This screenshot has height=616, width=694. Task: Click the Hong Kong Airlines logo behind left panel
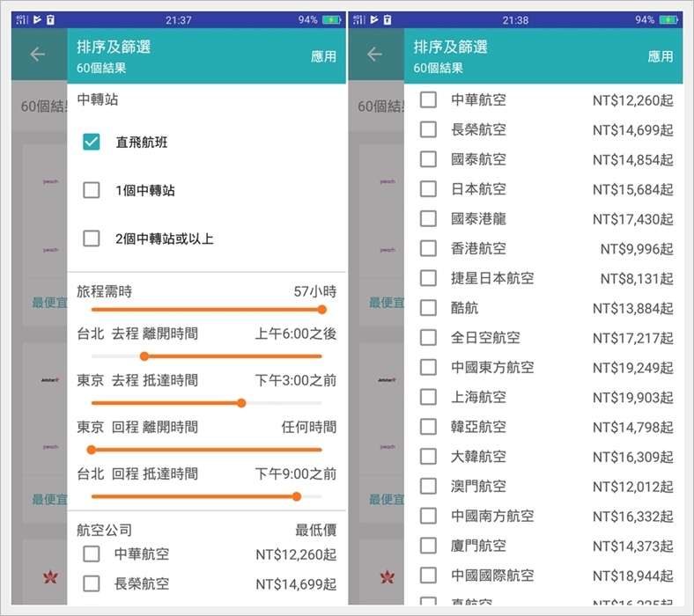coord(50,576)
